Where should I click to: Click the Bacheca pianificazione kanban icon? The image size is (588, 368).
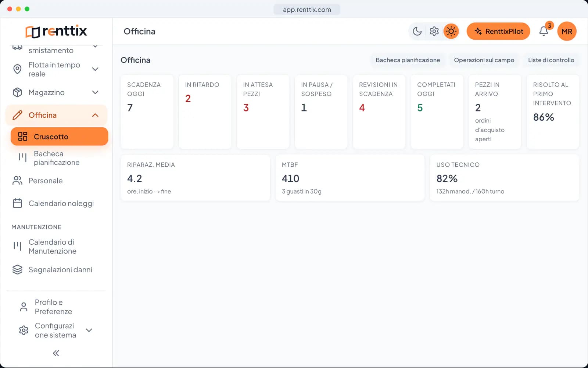[23, 158]
